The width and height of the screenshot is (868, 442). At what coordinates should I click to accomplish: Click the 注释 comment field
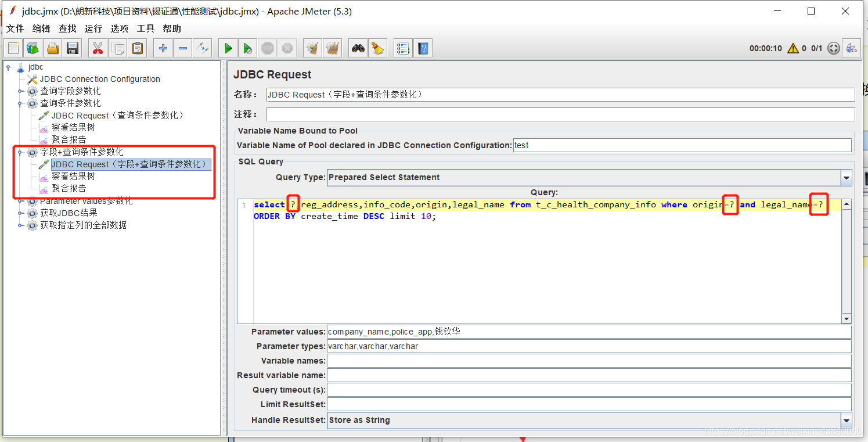click(560, 114)
